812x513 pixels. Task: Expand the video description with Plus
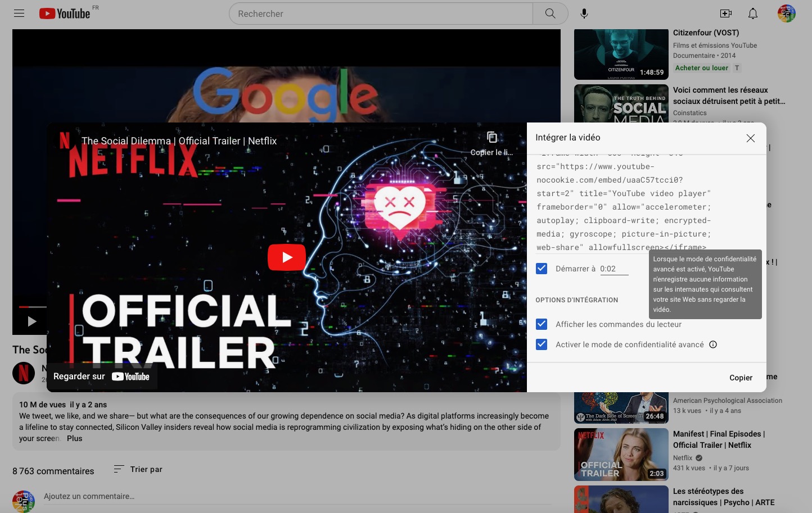coord(75,438)
